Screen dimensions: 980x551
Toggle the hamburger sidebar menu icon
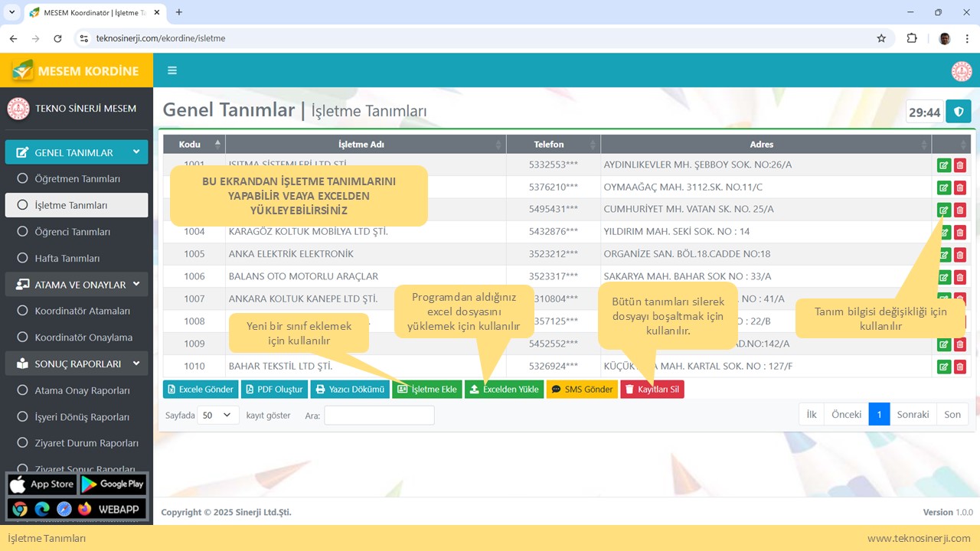point(172,70)
